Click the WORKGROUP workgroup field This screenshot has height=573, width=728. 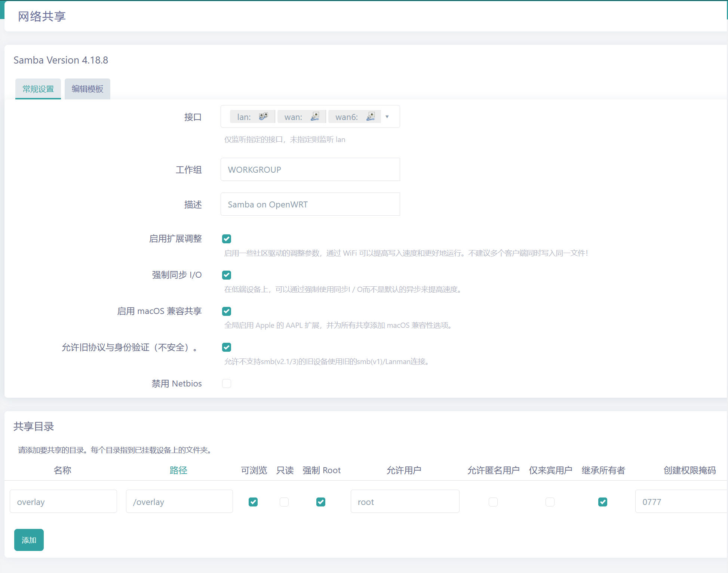[310, 169]
